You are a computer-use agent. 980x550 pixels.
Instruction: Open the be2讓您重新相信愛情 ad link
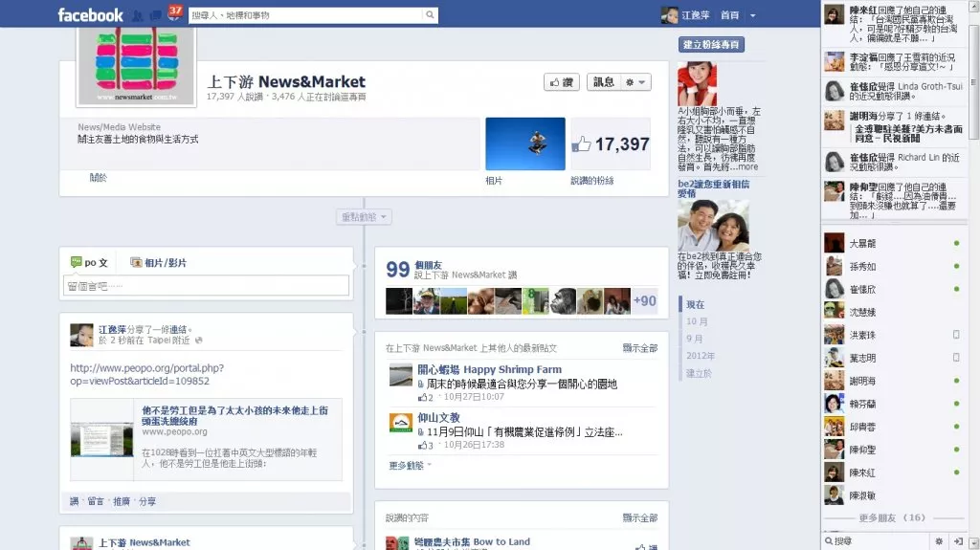[714, 188]
